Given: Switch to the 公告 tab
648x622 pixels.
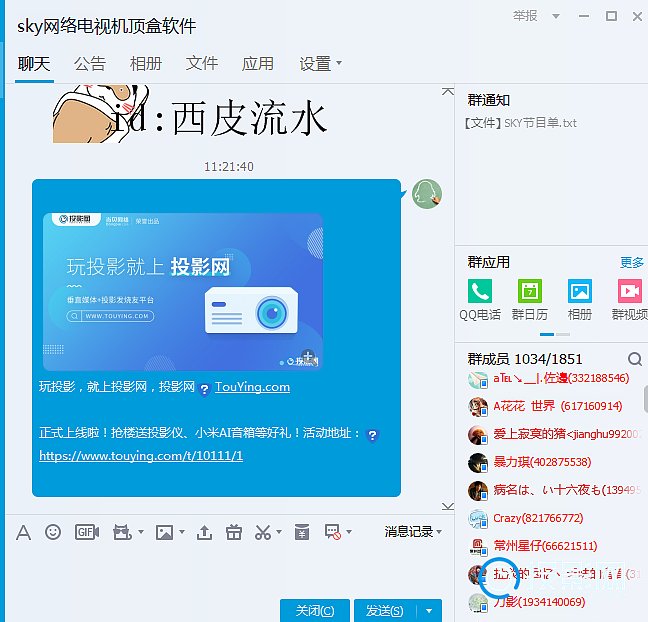Looking at the screenshot, I should [90, 63].
